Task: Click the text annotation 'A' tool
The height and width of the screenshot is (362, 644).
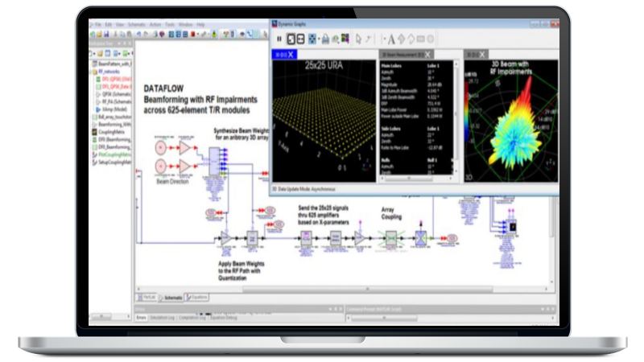Action: click(x=391, y=39)
